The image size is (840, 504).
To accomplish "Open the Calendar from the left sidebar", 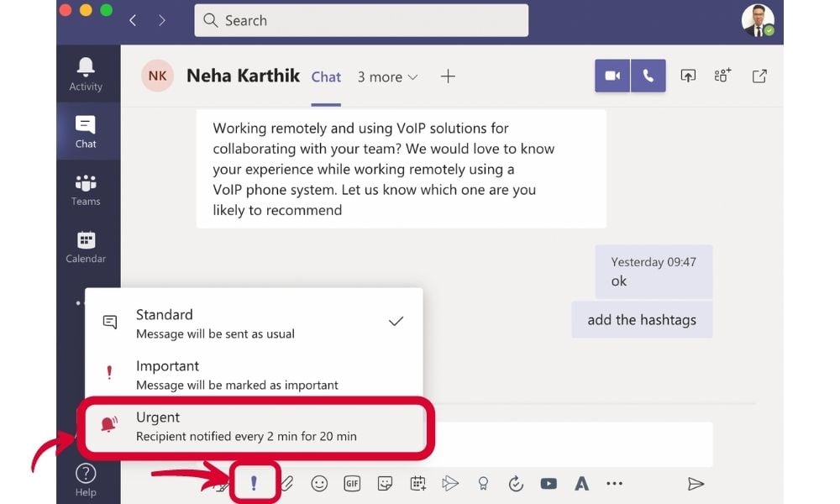I will [x=86, y=246].
